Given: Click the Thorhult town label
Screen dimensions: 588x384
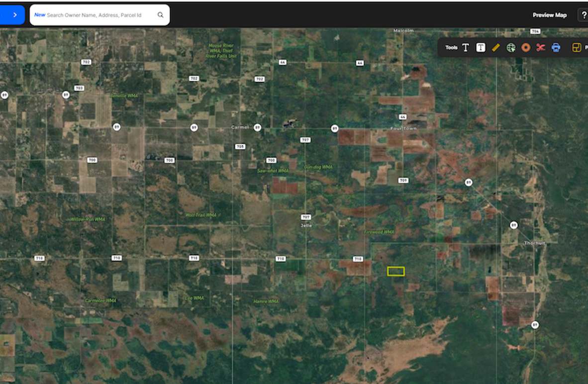Looking at the screenshot, I should coord(535,243).
